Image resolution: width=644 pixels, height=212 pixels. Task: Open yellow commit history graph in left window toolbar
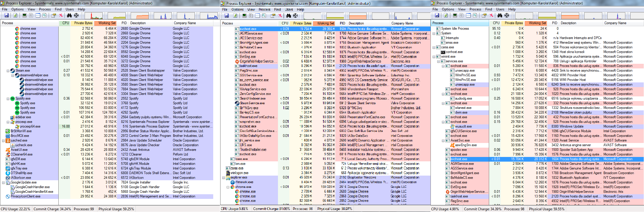coord(117,16)
